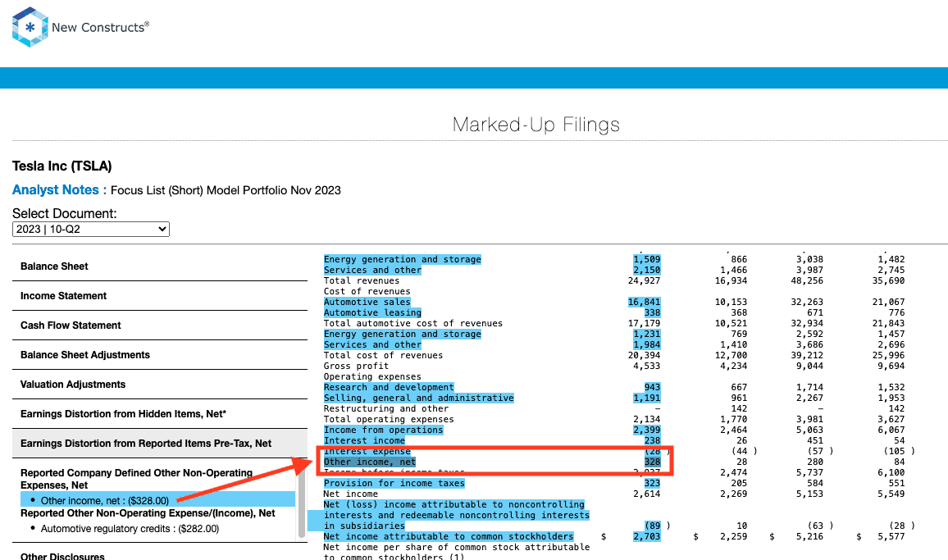
Task: Click the New Constructs hexagon logo icon
Action: (x=30, y=27)
